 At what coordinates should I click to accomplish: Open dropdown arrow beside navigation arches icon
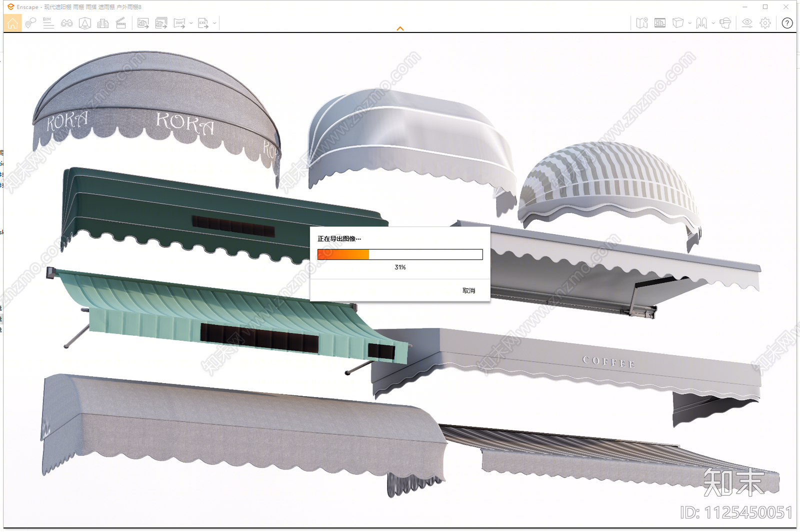[713, 23]
